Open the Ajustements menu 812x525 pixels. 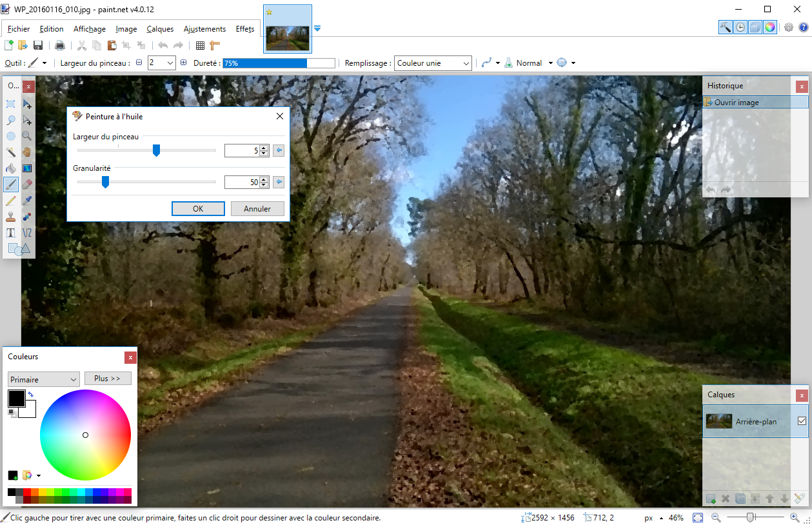(x=204, y=29)
